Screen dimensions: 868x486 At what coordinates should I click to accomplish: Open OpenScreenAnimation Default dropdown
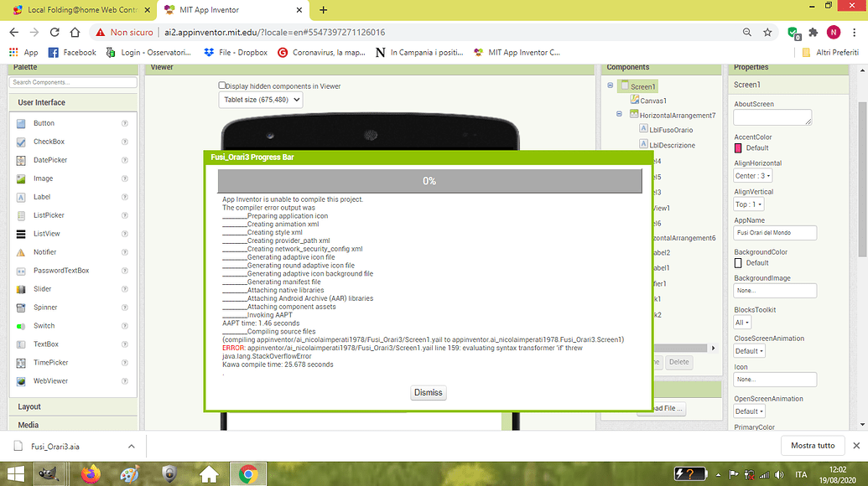(x=749, y=411)
